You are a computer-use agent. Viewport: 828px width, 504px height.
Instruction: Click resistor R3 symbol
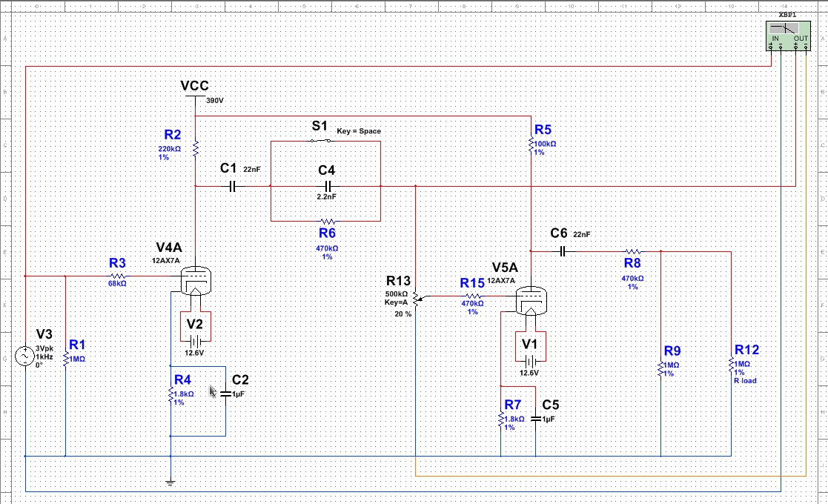pyautogui.click(x=119, y=276)
